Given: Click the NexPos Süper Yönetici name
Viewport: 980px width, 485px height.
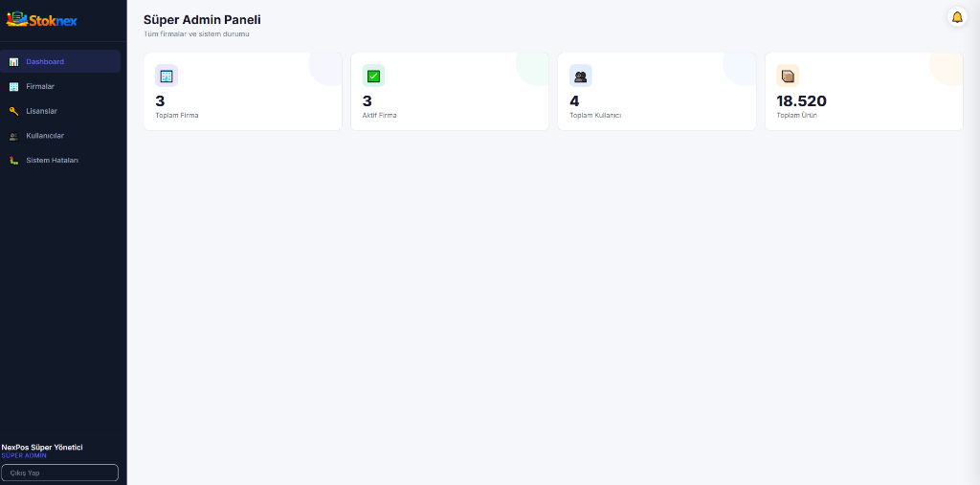Looking at the screenshot, I should [x=42, y=448].
